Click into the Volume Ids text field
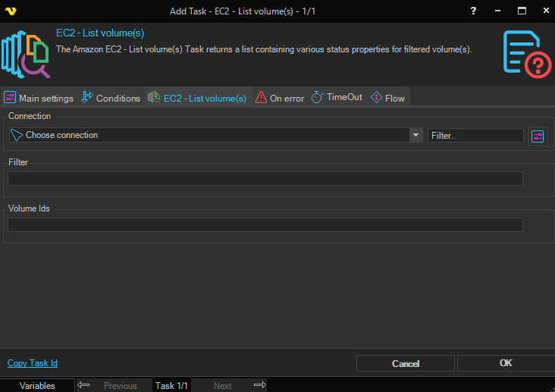Screen dimensions: 555x392 [265, 224]
